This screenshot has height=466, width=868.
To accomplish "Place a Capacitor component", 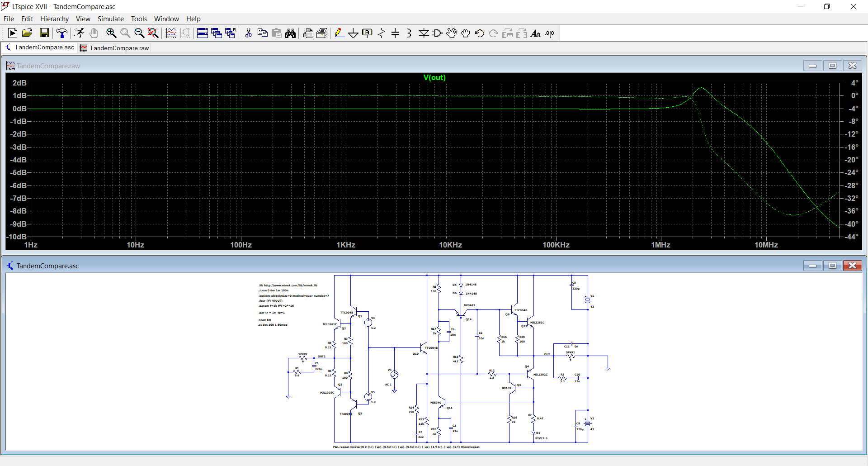I will pos(395,33).
